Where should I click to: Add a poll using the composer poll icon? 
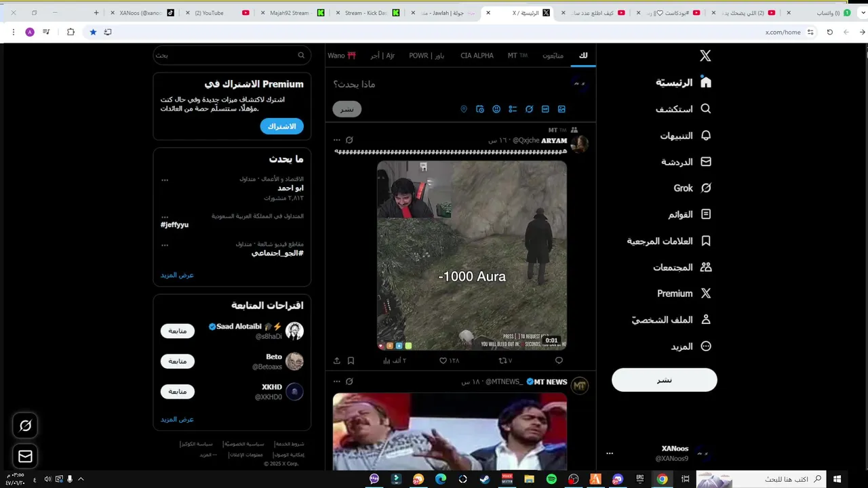[x=513, y=109]
